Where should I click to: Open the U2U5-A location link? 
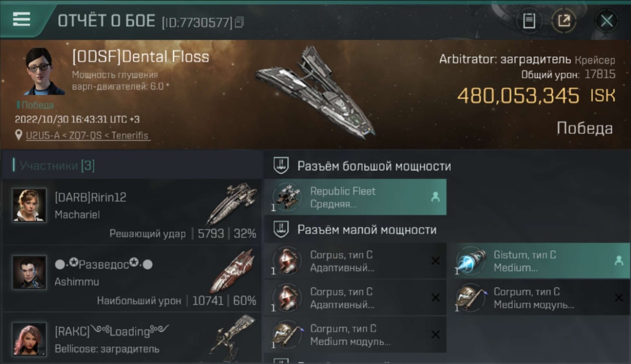tap(87, 135)
